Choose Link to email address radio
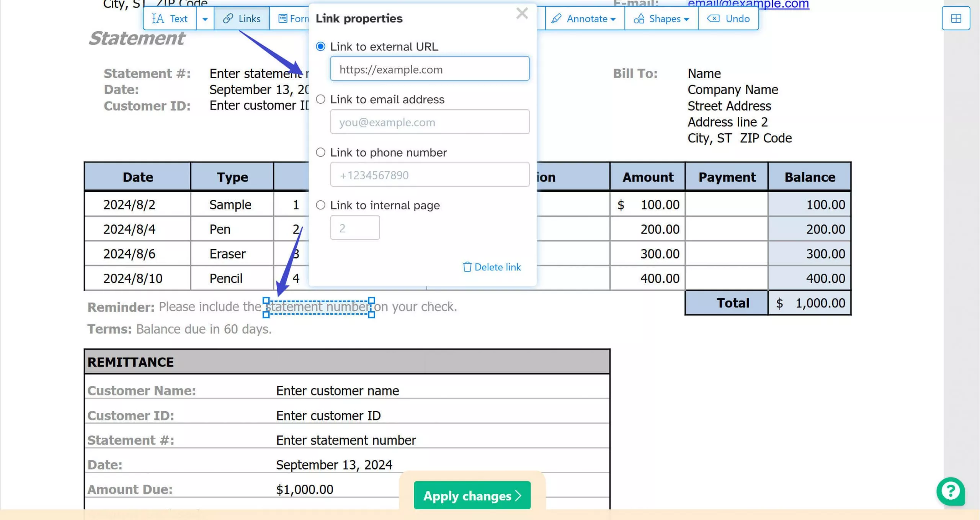The image size is (980, 520). (x=321, y=99)
